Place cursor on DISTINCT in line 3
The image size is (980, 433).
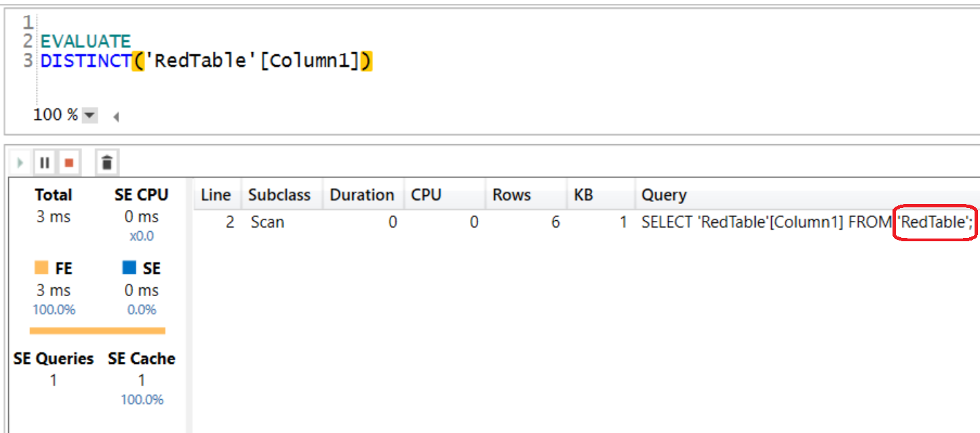[85, 61]
